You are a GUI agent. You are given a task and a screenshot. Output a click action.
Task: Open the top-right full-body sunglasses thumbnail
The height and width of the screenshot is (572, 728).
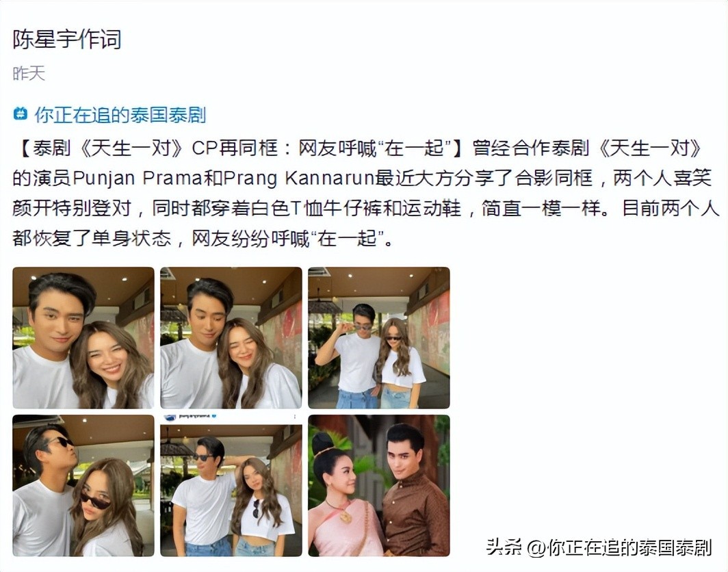379,337
